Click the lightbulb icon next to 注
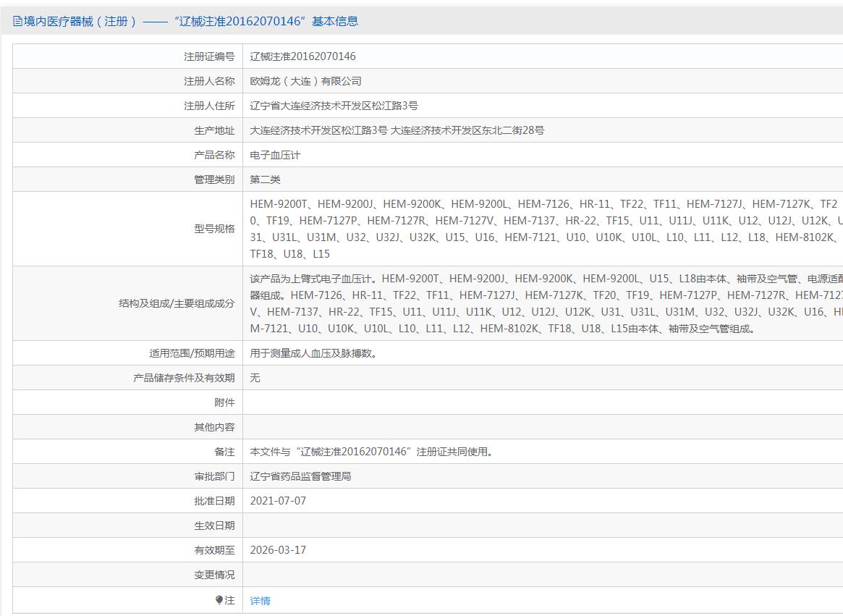 pyautogui.click(x=219, y=600)
